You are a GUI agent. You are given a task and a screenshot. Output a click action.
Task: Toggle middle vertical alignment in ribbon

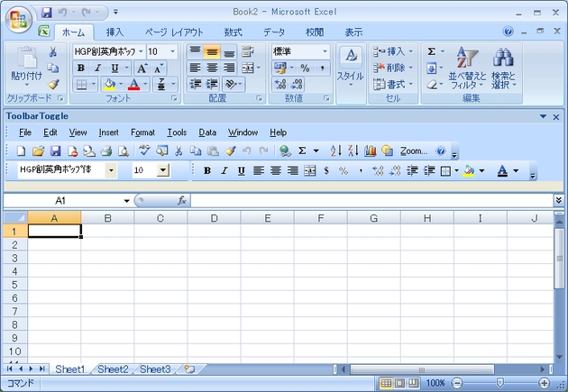212,52
